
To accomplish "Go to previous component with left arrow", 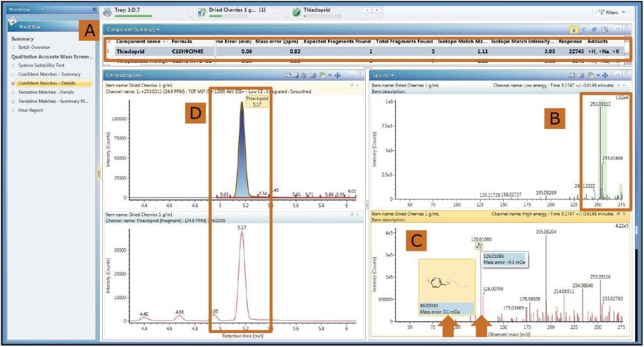I will tap(366, 10).
